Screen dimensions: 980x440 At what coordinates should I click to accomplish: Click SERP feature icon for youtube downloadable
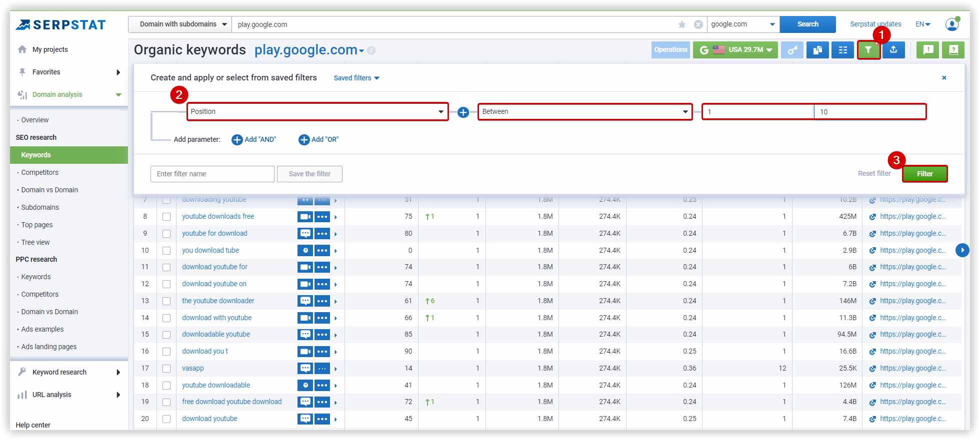(305, 386)
